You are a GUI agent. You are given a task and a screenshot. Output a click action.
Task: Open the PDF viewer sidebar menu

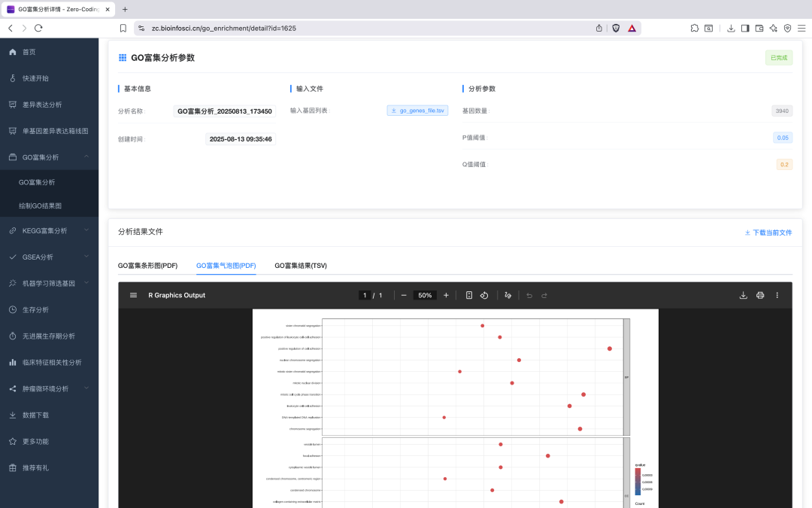pos(134,295)
